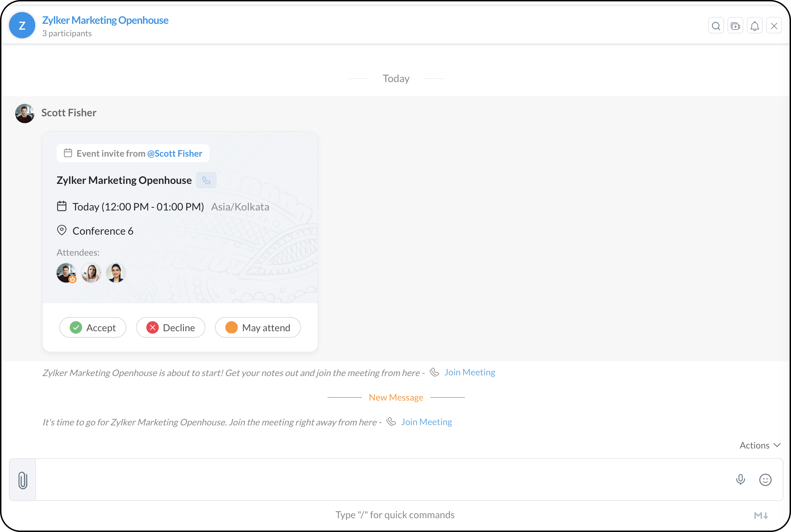Click the @Scott Fisher mention
Image resolution: width=791 pixels, height=532 pixels.
(x=175, y=154)
